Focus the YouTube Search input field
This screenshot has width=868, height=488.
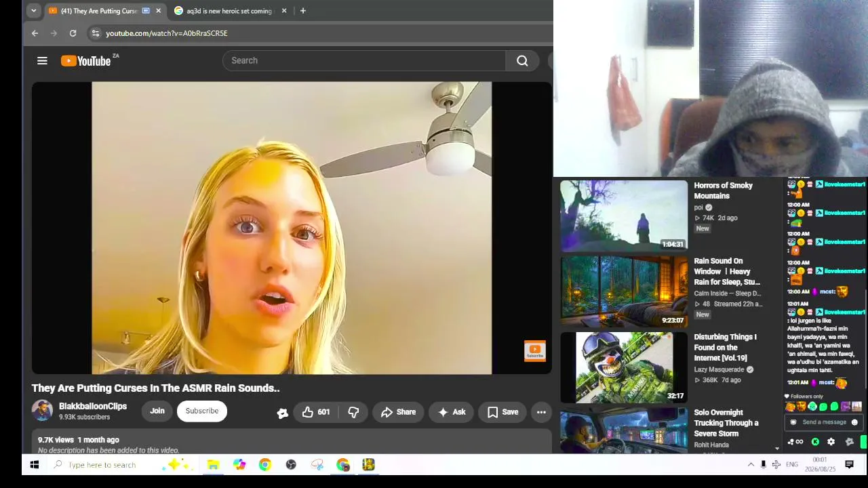364,61
